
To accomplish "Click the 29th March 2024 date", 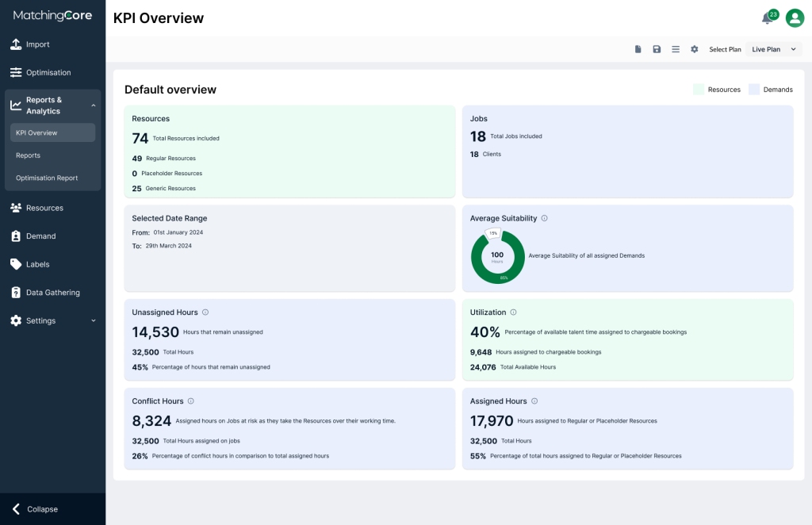I will pyautogui.click(x=168, y=246).
